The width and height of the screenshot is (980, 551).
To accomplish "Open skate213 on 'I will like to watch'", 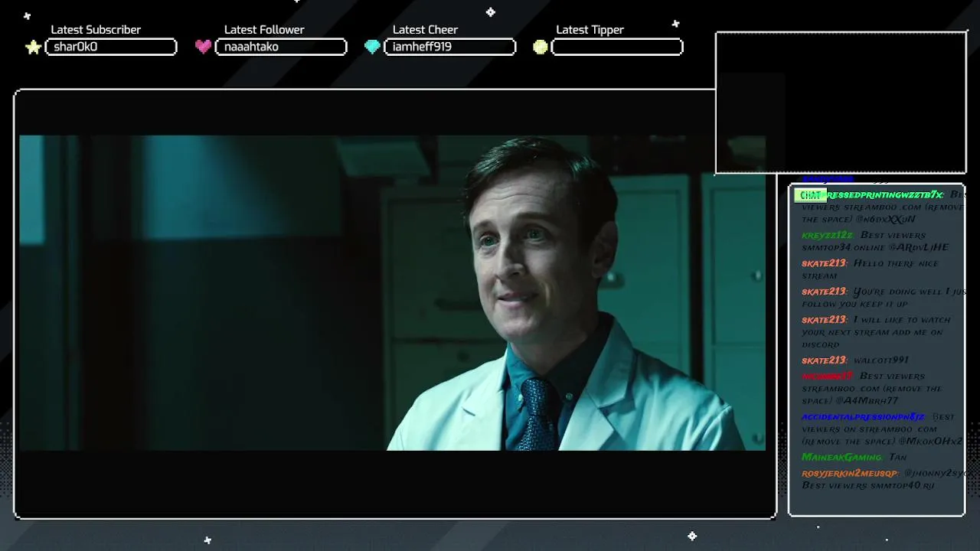I will coord(824,320).
